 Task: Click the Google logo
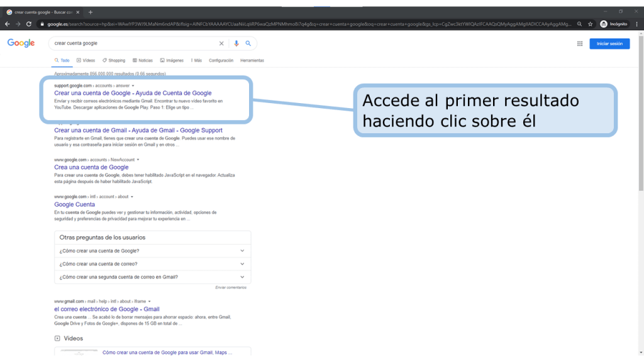21,43
